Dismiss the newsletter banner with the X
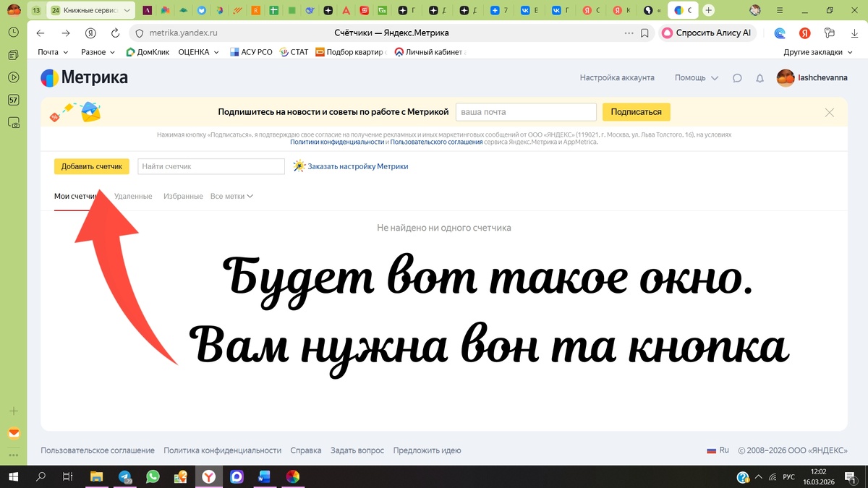Screen dimensions: 868x488 coord(830,112)
